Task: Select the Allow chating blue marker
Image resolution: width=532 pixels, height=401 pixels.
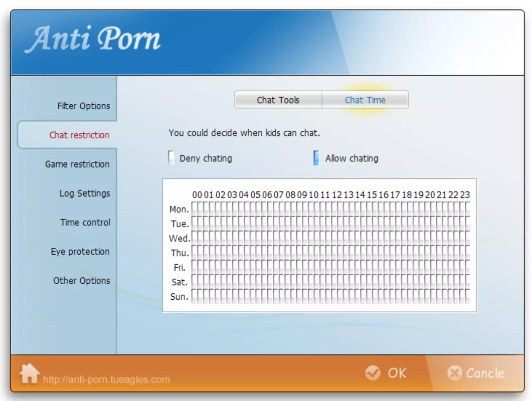Action: coord(316,158)
